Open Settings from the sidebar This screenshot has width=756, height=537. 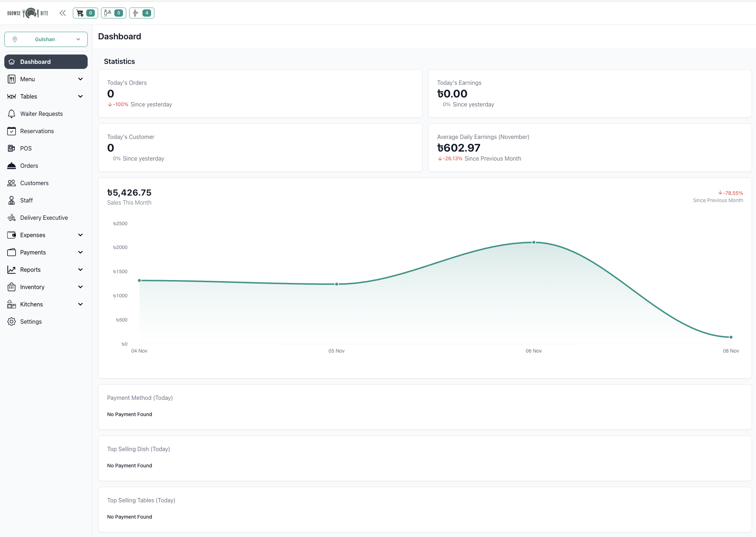pos(31,321)
